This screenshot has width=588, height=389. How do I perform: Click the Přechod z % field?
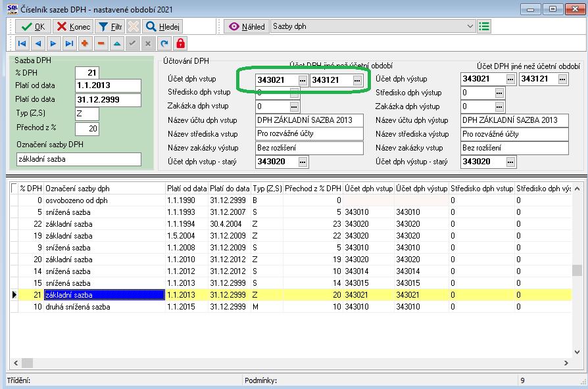coord(87,129)
